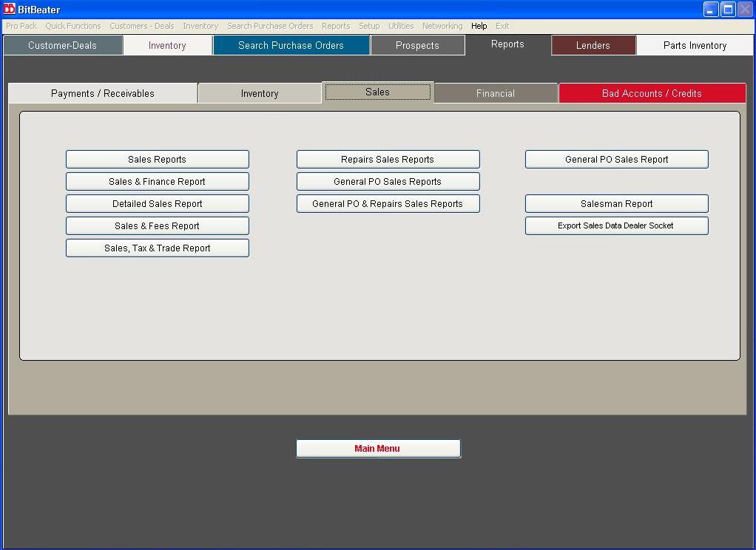756x550 pixels.
Task: Click the BitBeater application icon in title bar
Action: pyautogui.click(x=7, y=7)
